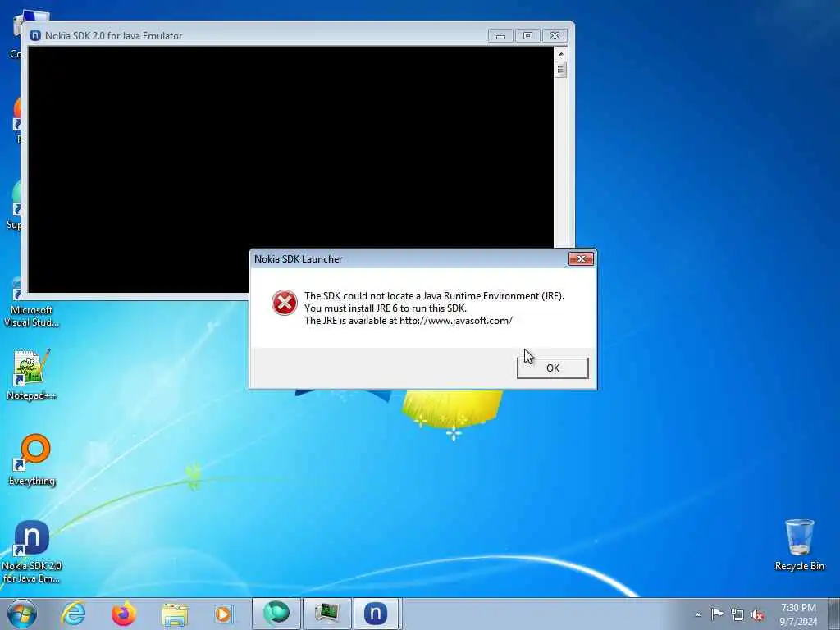Click the Show desktop button
This screenshot has height=630, width=840.
tap(833, 614)
